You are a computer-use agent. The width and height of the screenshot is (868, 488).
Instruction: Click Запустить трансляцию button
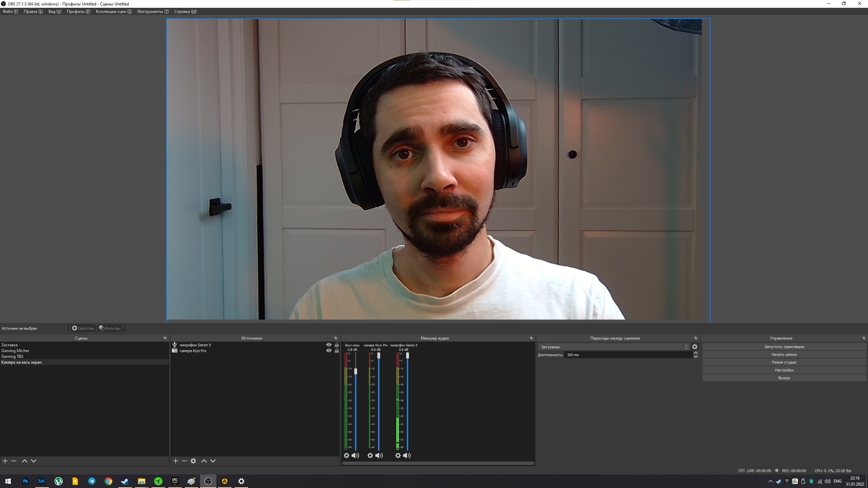784,347
